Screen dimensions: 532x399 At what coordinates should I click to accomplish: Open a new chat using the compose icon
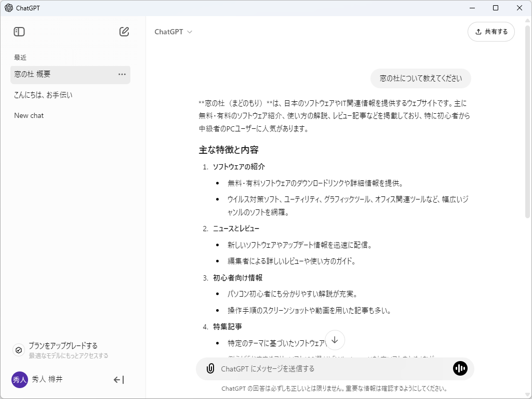pos(124,31)
